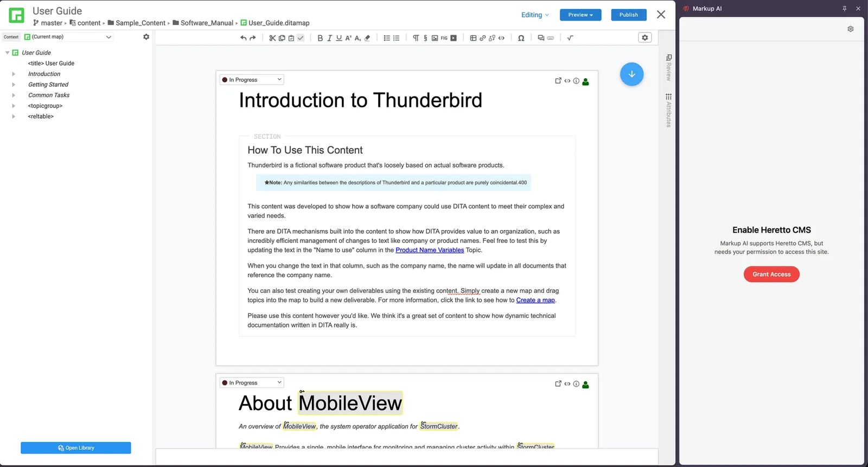Collapse the User Guide root node

7,53
